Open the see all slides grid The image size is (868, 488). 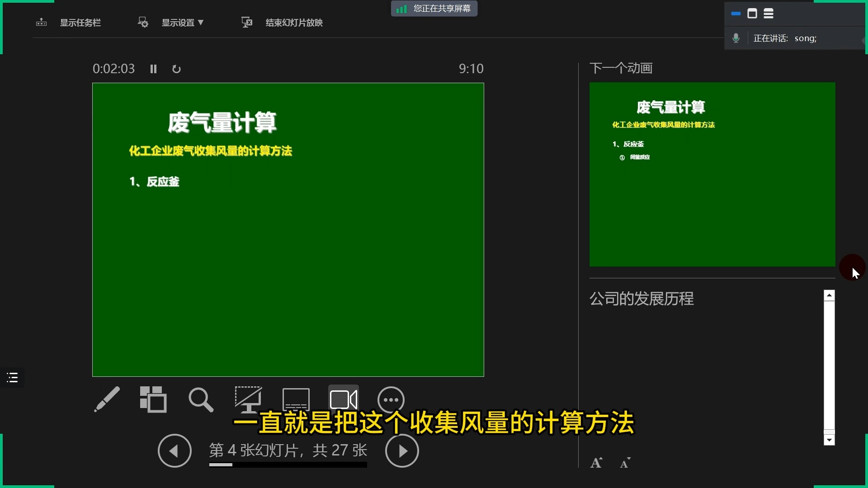(153, 399)
